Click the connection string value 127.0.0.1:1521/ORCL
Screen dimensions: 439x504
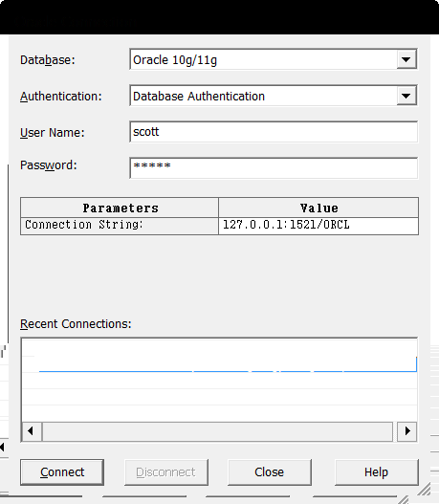[318, 226]
